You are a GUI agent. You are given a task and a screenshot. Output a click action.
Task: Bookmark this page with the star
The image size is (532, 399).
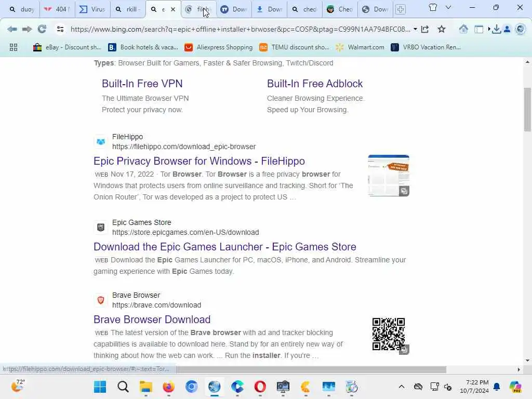click(441, 29)
